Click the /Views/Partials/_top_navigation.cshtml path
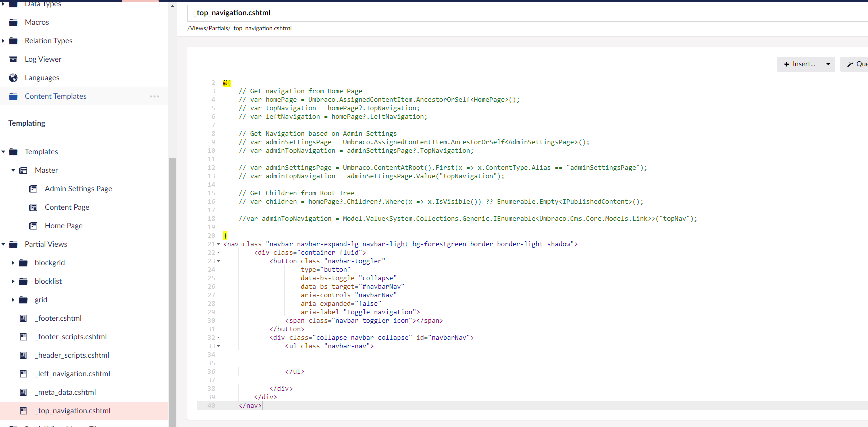Viewport: 868px width, 427px height. click(239, 28)
